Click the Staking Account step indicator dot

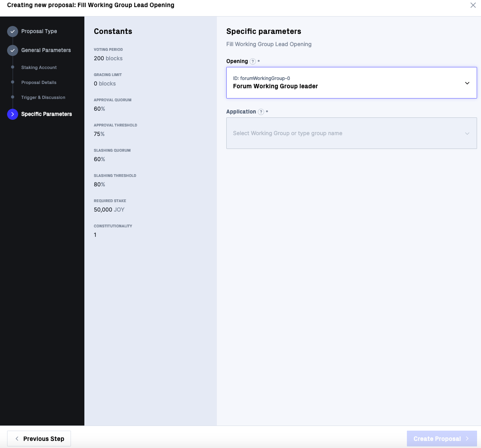13,67
